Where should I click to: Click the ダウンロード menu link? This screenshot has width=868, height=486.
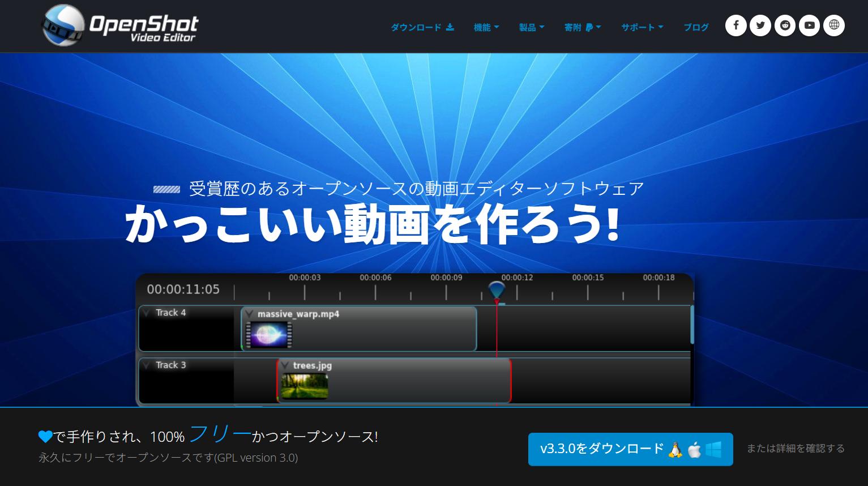[x=422, y=27]
